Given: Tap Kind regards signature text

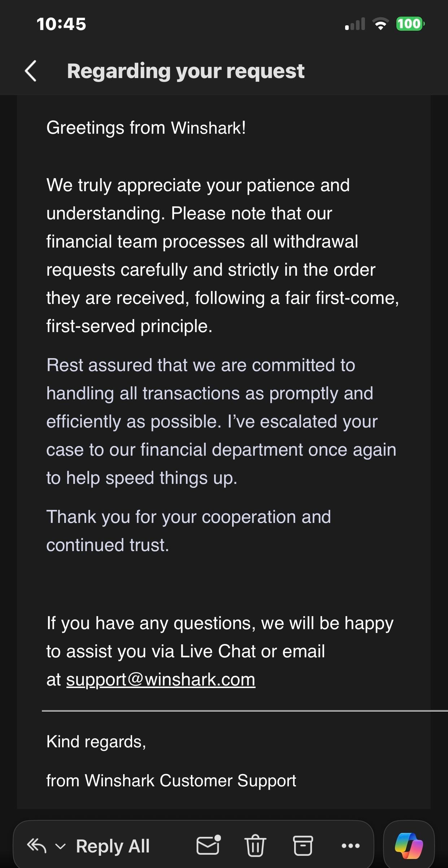Looking at the screenshot, I should pyautogui.click(x=96, y=742).
